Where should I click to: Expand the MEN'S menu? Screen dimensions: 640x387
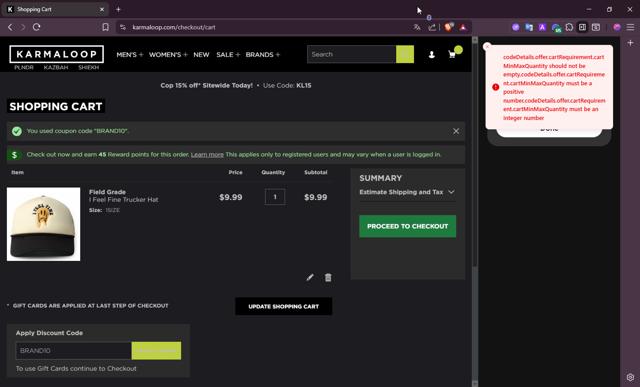coord(129,55)
